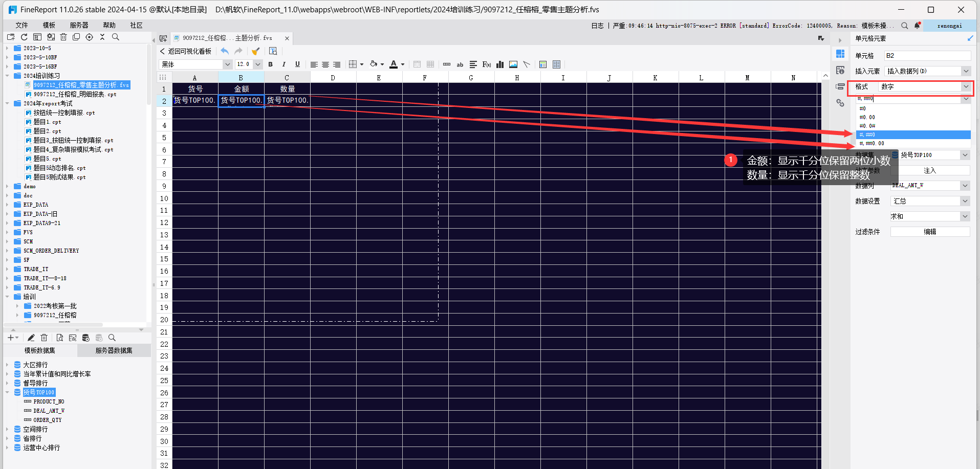Pick the #0 format option

[x=913, y=109]
